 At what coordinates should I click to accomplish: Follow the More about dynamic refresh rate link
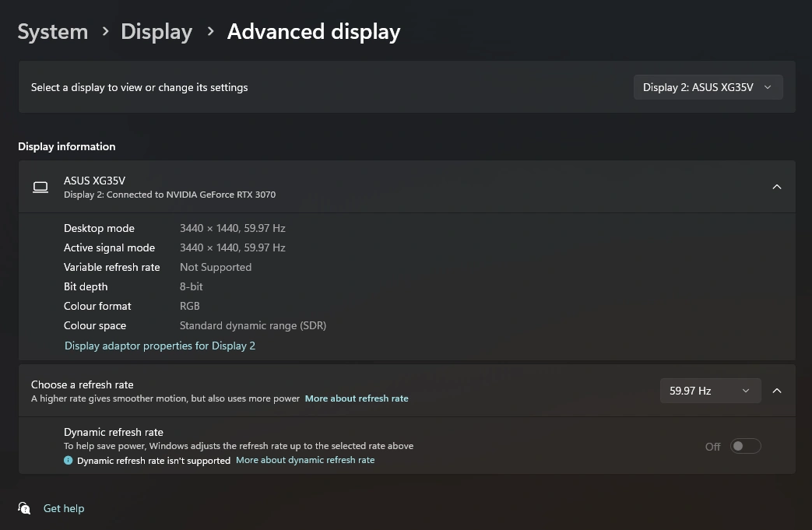click(x=305, y=460)
